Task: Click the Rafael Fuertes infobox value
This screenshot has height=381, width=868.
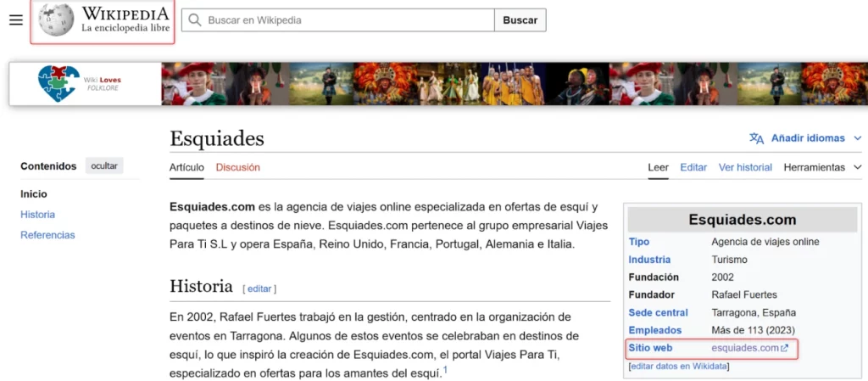Action: tap(744, 295)
